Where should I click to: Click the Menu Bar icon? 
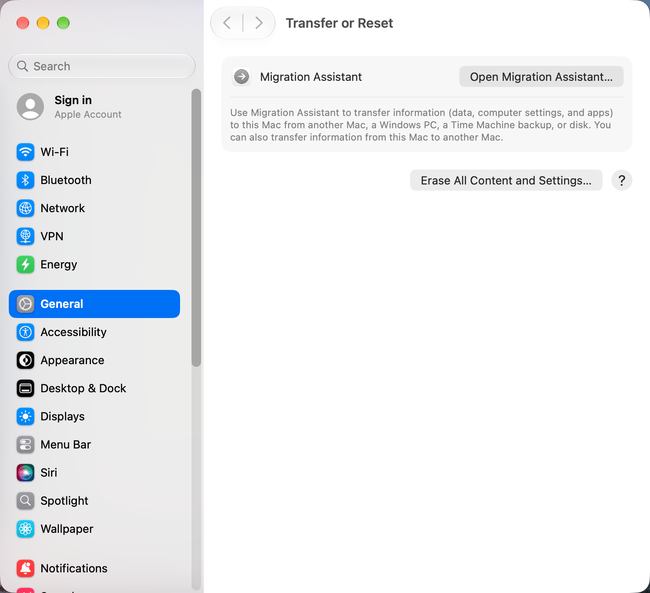tap(25, 445)
